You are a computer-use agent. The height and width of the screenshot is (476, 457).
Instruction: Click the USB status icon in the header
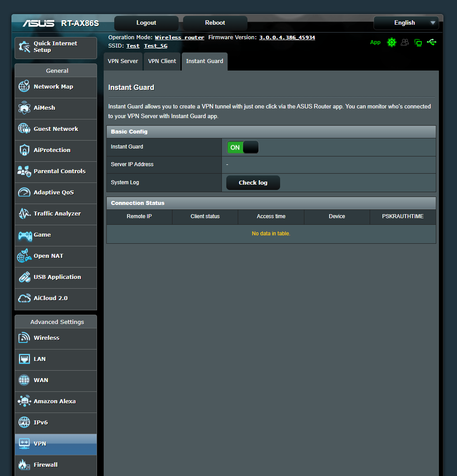(x=432, y=42)
